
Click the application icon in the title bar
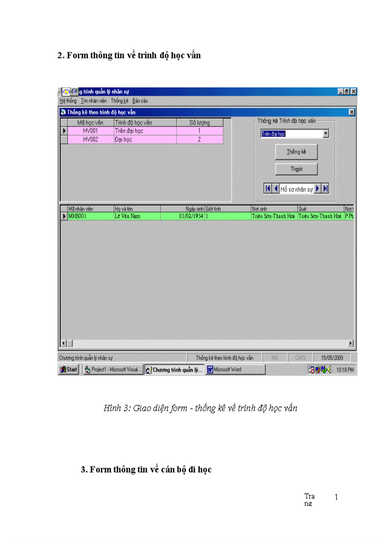66,91
